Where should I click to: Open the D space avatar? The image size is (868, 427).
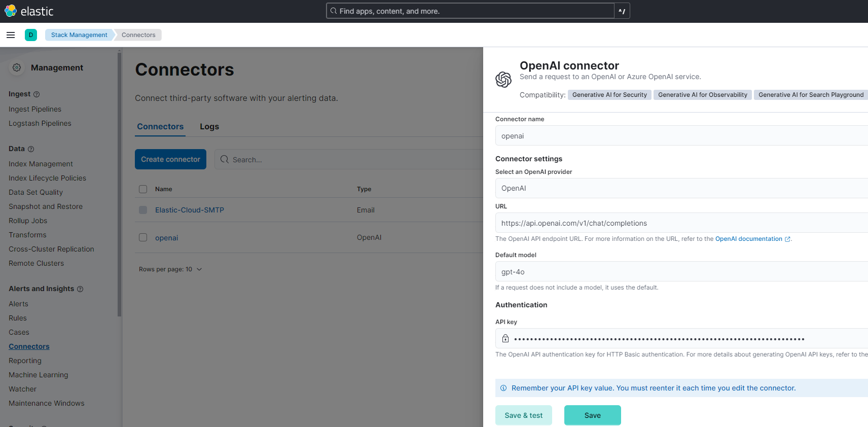point(31,35)
